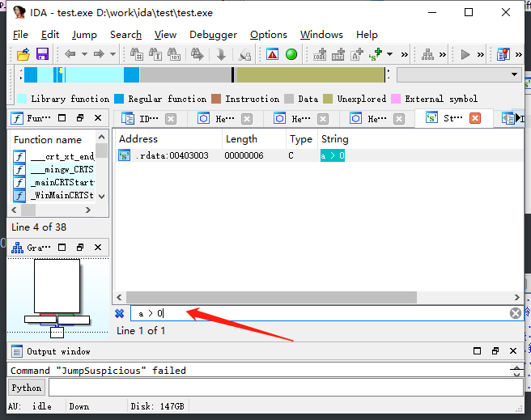Image resolution: width=531 pixels, height=420 pixels.
Task: Click the locked highlight icon
Action: coord(244,54)
